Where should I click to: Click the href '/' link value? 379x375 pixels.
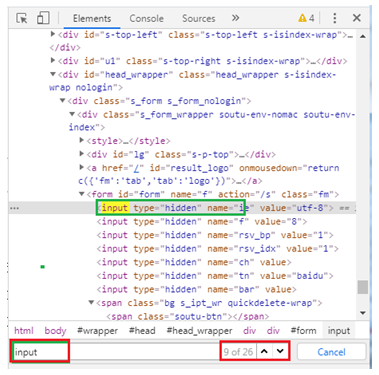tap(136, 168)
